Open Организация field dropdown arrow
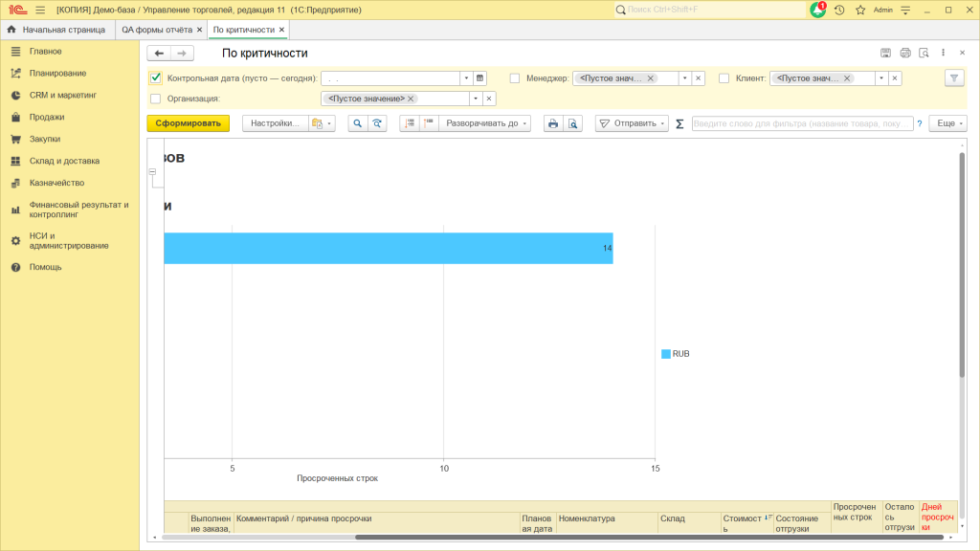Viewport: 980px width, 551px height. 476,99
